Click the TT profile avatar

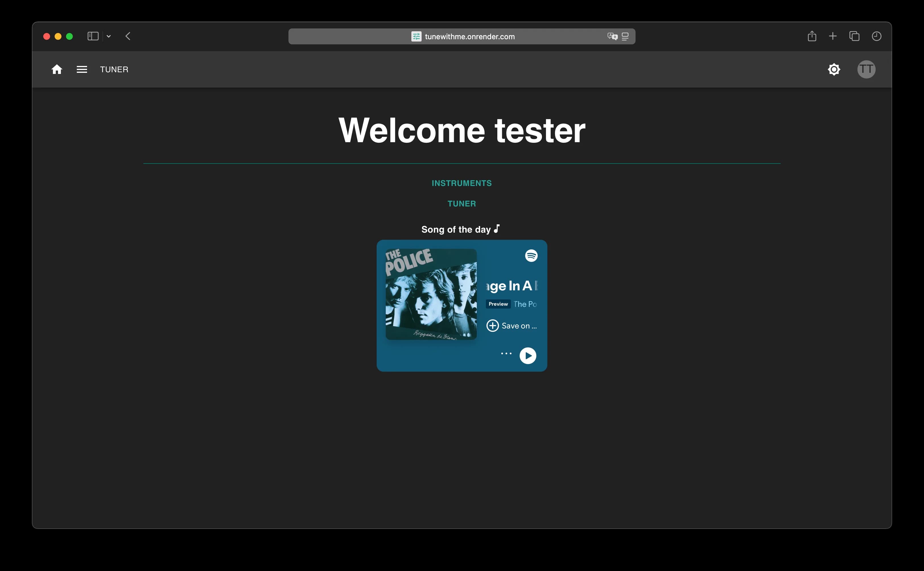tap(866, 69)
